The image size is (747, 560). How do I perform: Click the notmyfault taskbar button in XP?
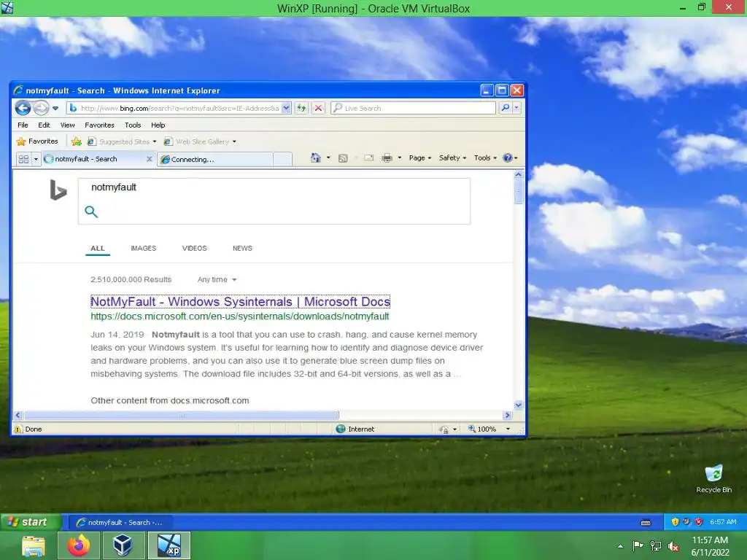121,522
